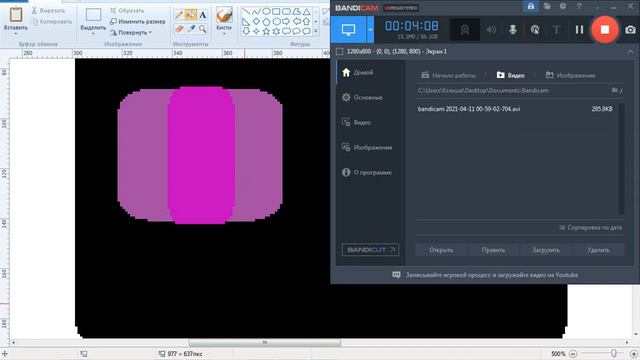
Task: Click the horizontal scrollbar thumb in Paint
Action: 264,342
